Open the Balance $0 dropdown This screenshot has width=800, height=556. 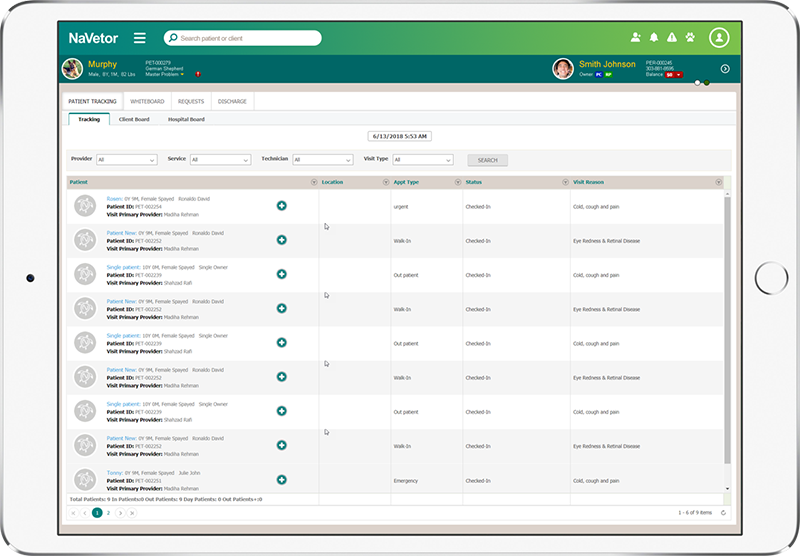pos(673,74)
